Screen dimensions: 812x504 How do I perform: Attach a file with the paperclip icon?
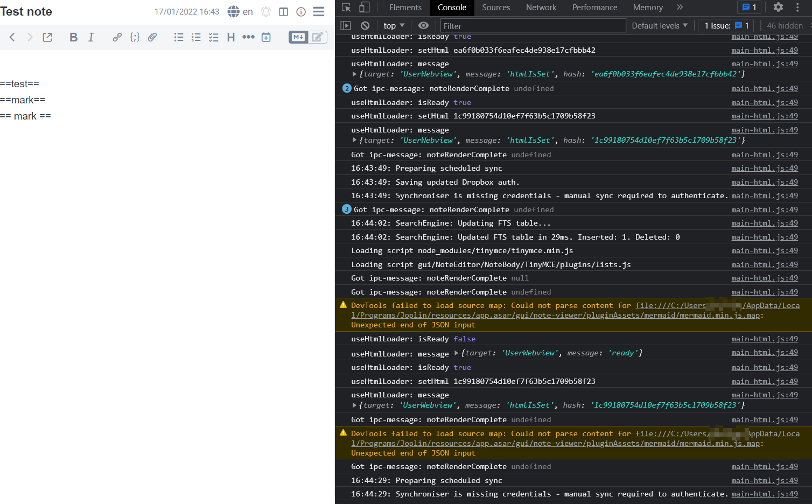(x=152, y=37)
